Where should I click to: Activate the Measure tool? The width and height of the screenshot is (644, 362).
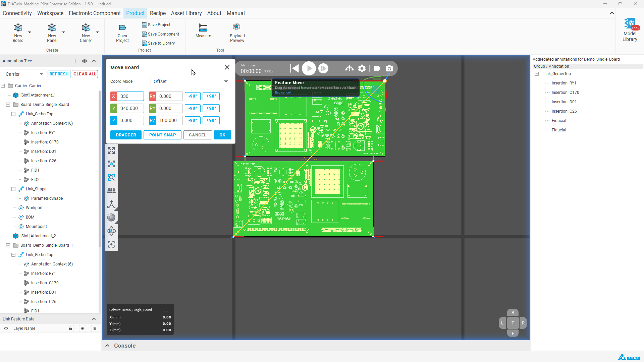[x=203, y=31]
